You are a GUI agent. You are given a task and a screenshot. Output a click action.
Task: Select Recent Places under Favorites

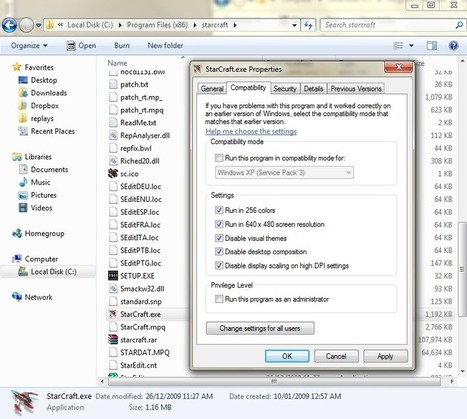(x=53, y=131)
